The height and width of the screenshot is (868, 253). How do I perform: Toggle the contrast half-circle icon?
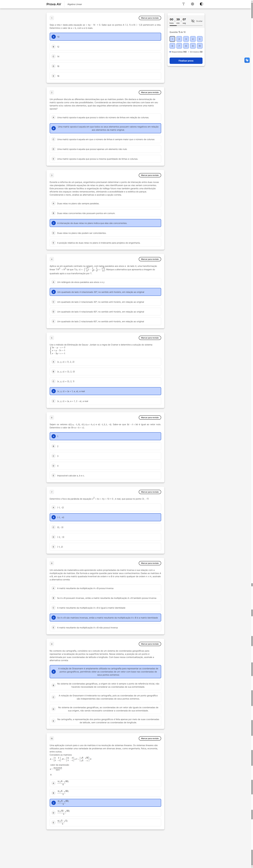(201, 4)
